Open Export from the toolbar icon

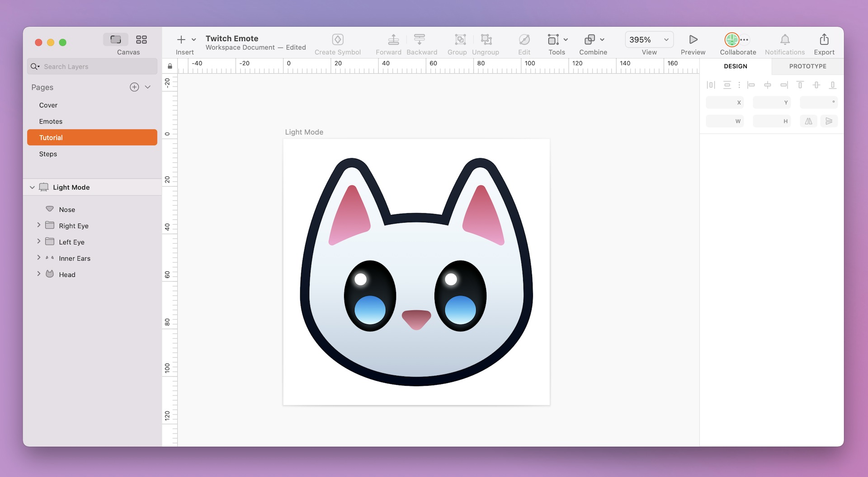click(x=824, y=40)
